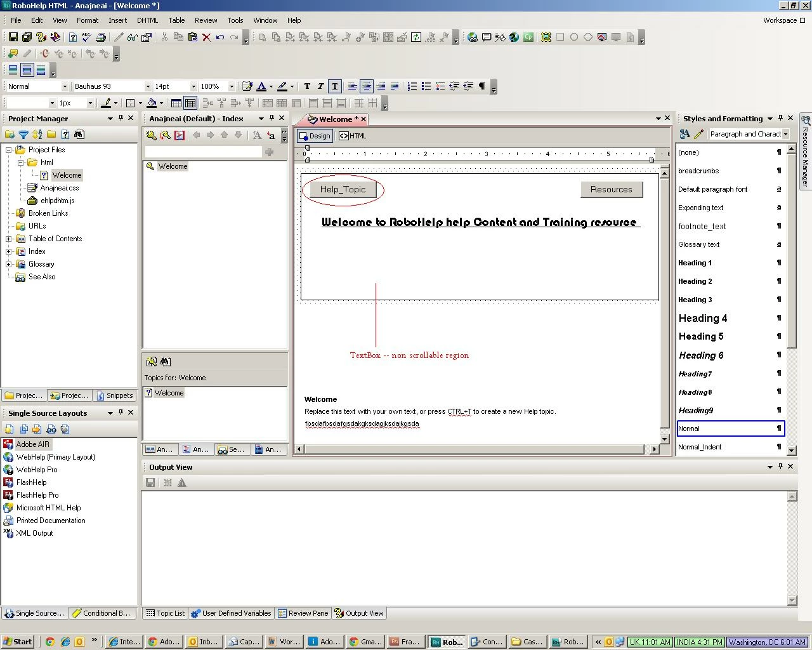Viewport: 812px width, 650px height.
Task: Open the Review menu
Action: [x=206, y=20]
